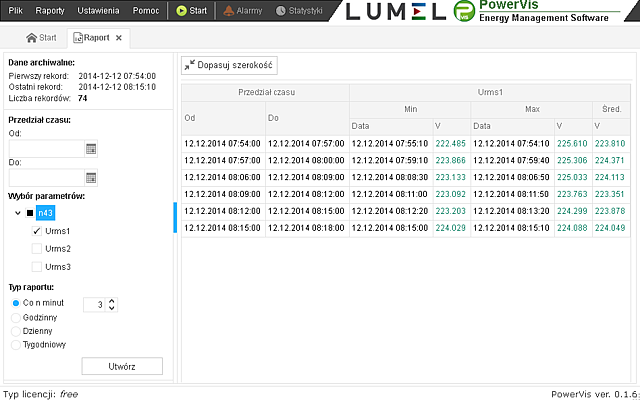Select the average value 224.113 cell
The image size is (640, 400).
tap(611, 178)
